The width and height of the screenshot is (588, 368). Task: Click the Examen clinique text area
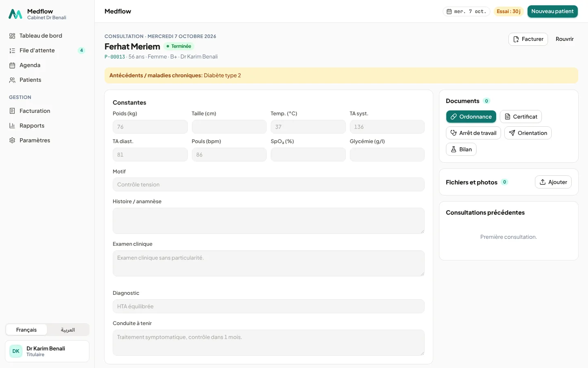(269, 263)
